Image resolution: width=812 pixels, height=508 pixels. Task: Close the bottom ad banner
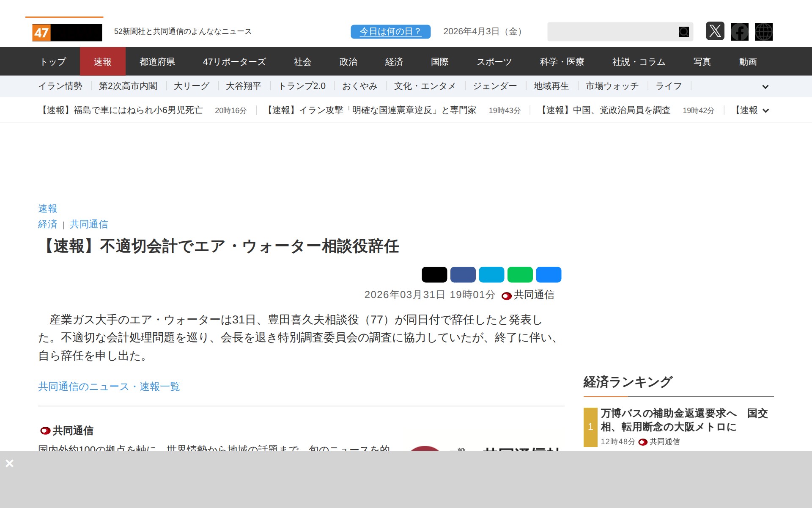click(9, 463)
